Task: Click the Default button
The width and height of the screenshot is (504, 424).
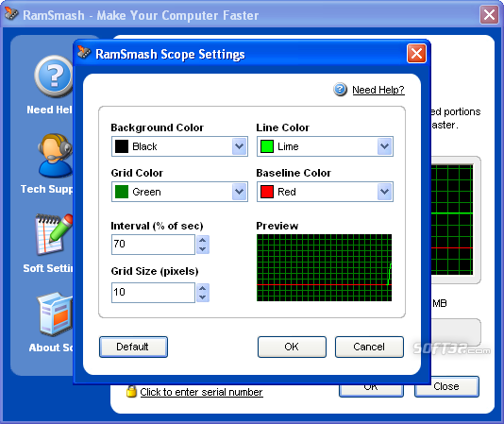Action: click(x=133, y=347)
